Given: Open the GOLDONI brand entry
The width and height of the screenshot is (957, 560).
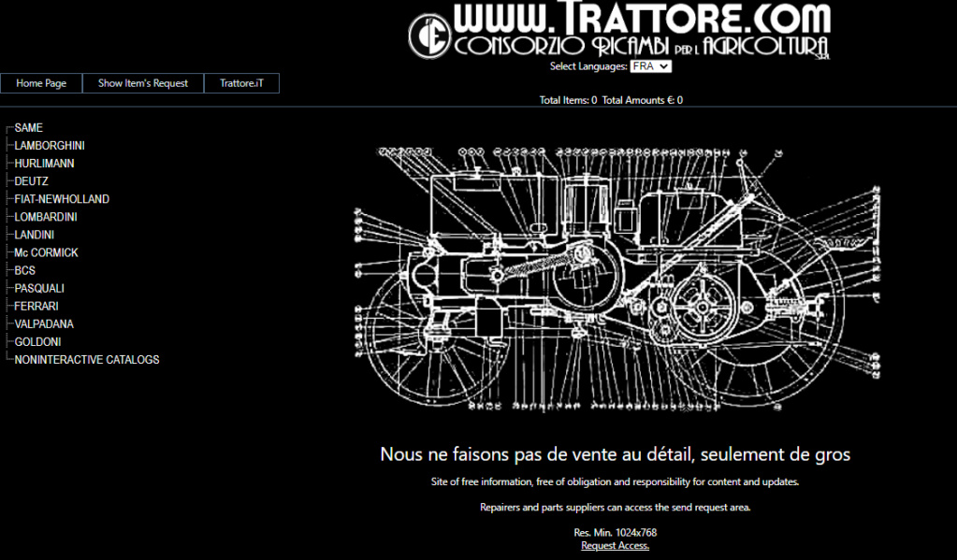Looking at the screenshot, I should [37, 341].
